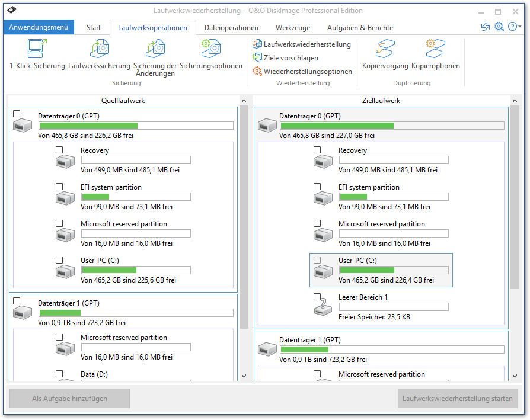The width and height of the screenshot is (530, 420).
Task: Open Wiederherstellungsoptionen in the ribbon
Action: pyautogui.click(x=302, y=72)
